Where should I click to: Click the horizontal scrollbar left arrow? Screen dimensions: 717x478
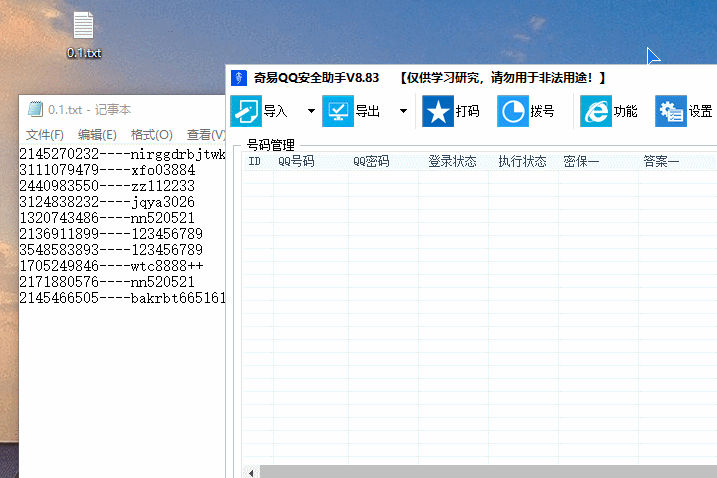pyautogui.click(x=251, y=472)
